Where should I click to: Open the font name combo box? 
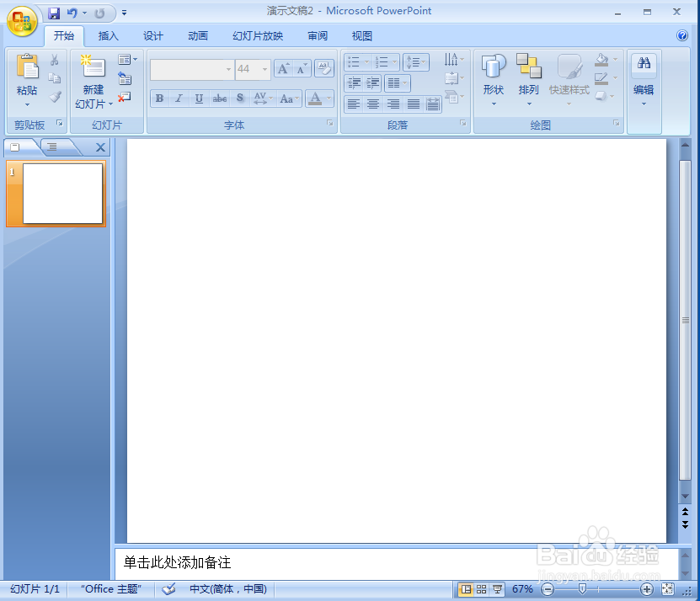point(192,70)
